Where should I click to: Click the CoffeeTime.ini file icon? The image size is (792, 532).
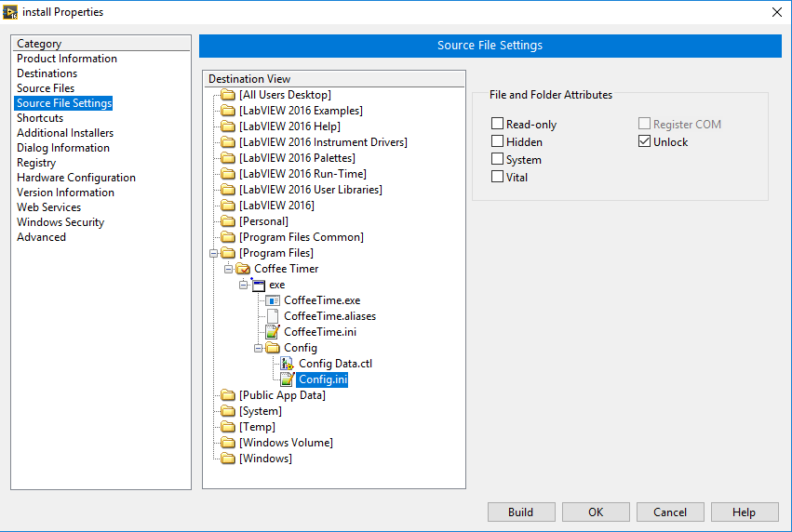coord(273,332)
